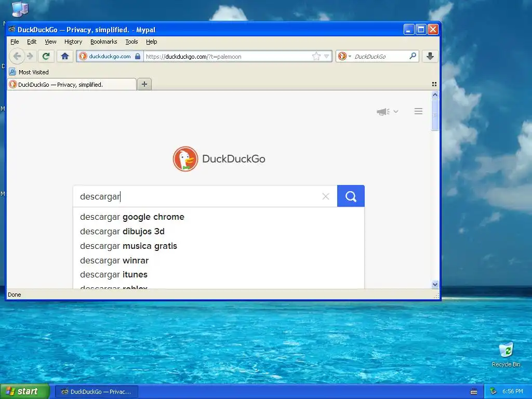Click the magnifier icon in browser search box

pos(413,56)
